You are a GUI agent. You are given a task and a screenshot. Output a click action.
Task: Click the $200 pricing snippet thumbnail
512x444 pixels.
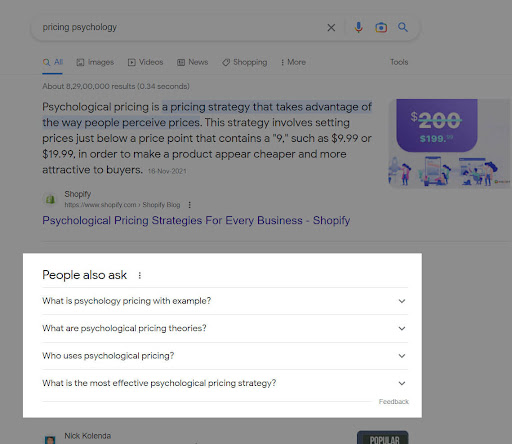(x=450, y=143)
